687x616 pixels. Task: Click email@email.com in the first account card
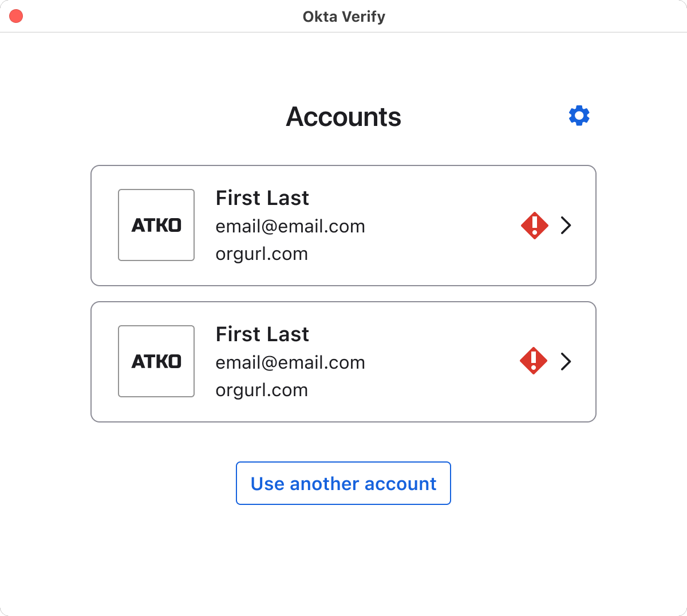290,227
